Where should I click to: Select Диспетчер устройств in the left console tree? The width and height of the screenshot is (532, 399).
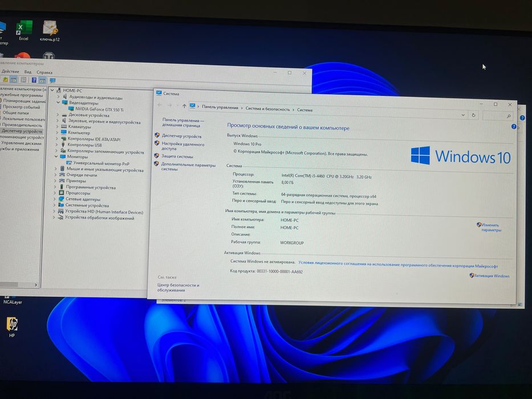pos(22,131)
